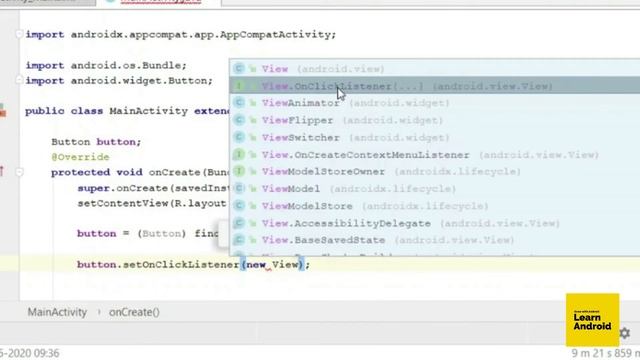Choose ViewSwitcher suggestion
Viewport: 640px width, 360px height.
coord(434,137)
